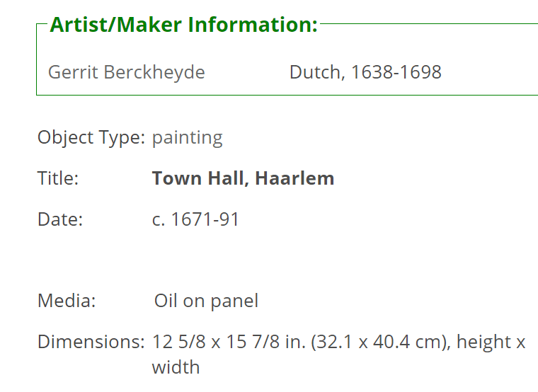The width and height of the screenshot is (538, 392).
Task: Click the word Berckheyde in artist name
Action: (154, 72)
